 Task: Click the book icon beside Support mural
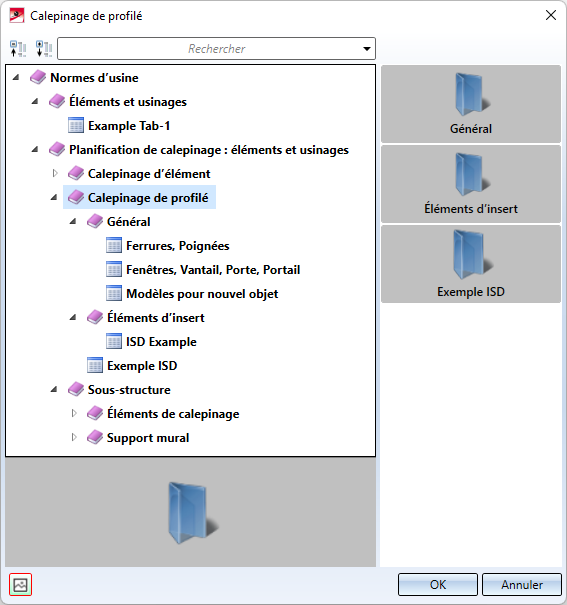coord(94,438)
